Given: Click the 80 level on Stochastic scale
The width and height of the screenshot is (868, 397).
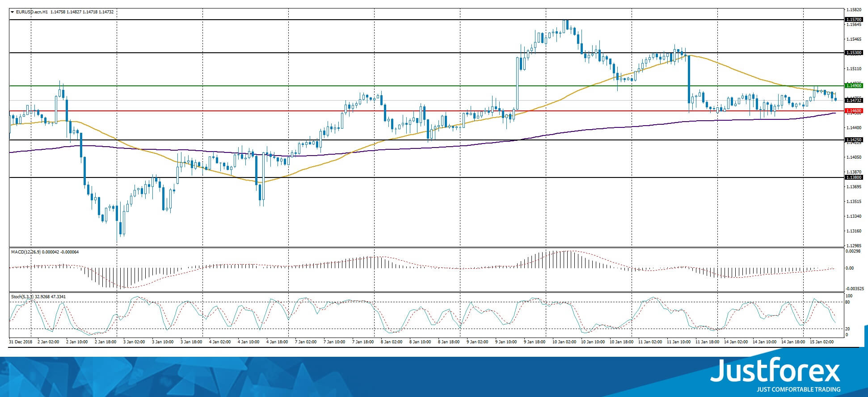Looking at the screenshot, I should 848,302.
